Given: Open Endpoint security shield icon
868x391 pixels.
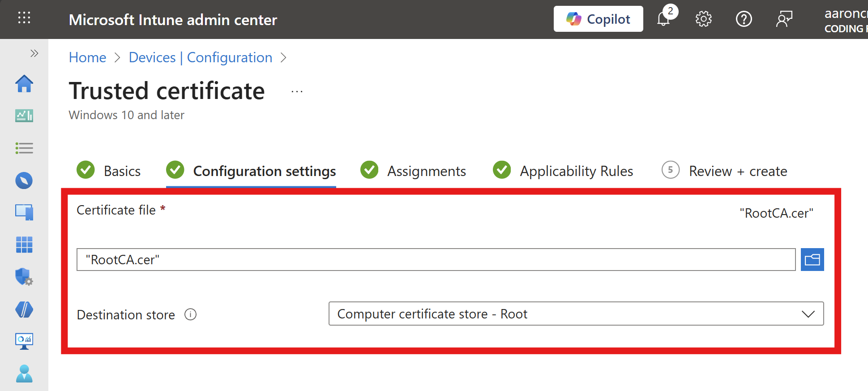Looking at the screenshot, I should click(24, 277).
